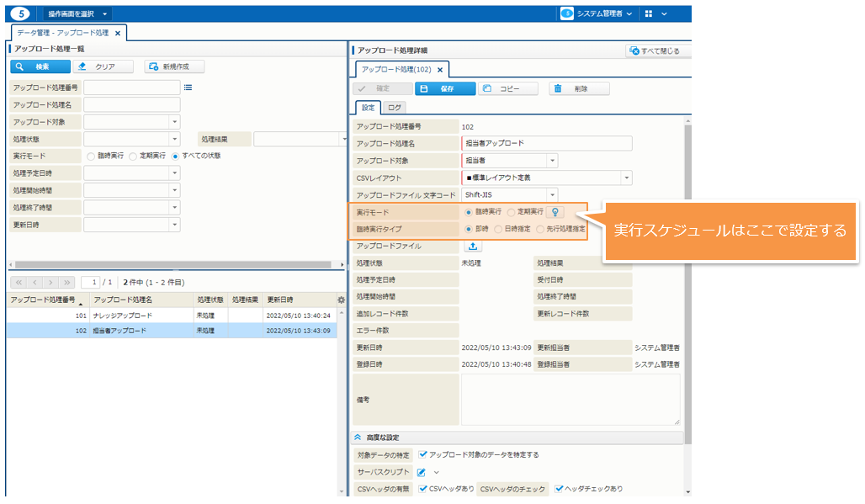This screenshot has width=865, height=504.
Task: Select the 日時指定 radio button
Action: tap(498, 229)
